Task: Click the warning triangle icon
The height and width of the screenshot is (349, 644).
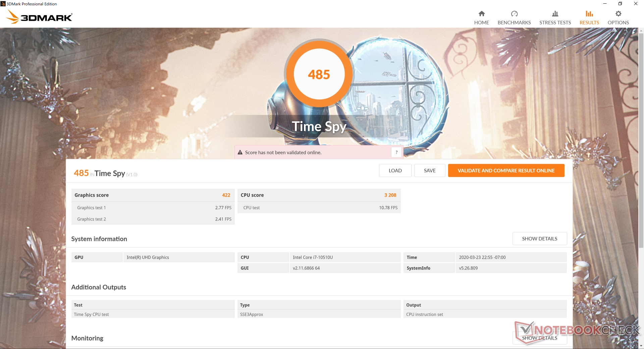Action: click(x=240, y=152)
